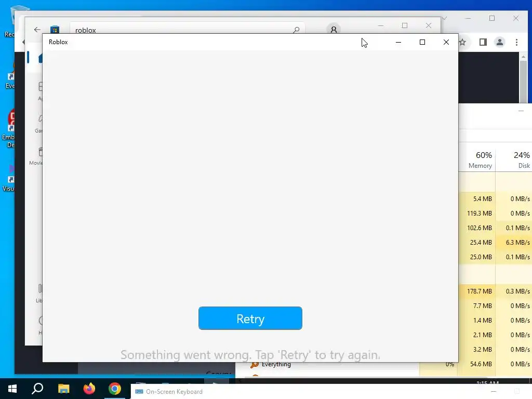Open File Explorer from the taskbar
This screenshot has width=532, height=399.
63,389
